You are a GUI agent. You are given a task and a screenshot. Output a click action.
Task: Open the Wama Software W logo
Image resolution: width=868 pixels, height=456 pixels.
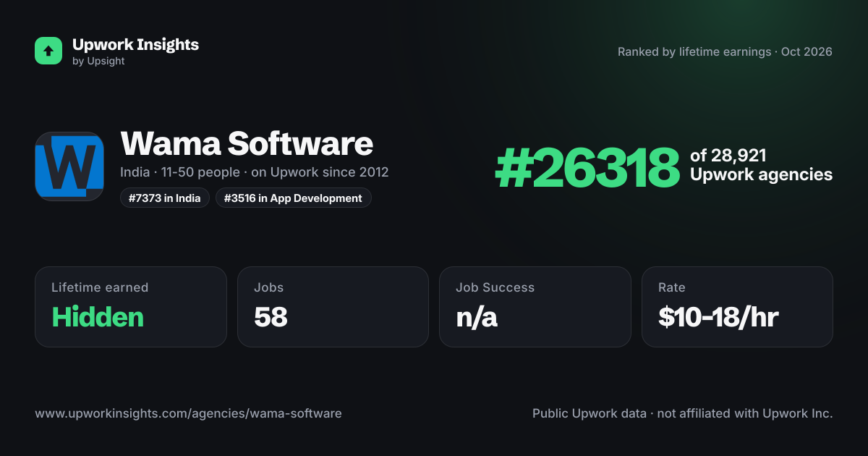69,166
